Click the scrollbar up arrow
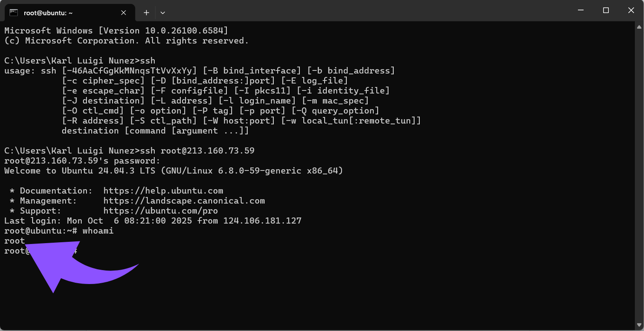This screenshot has width=644, height=331. 640,27
